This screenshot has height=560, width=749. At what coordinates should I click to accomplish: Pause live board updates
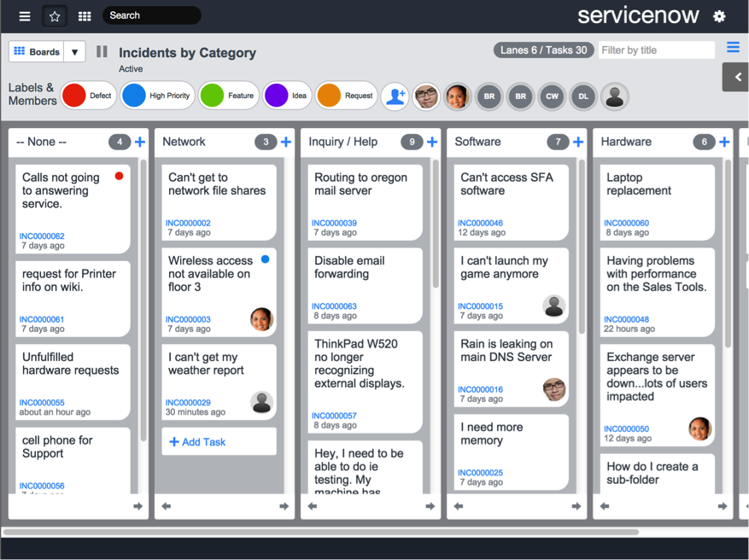coord(102,51)
